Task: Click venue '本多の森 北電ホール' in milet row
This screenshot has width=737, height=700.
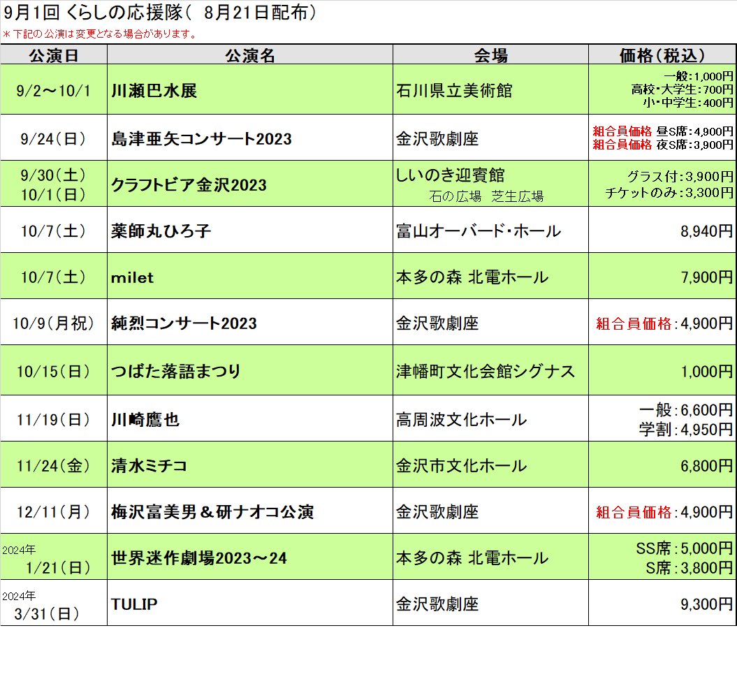Action: (472, 277)
